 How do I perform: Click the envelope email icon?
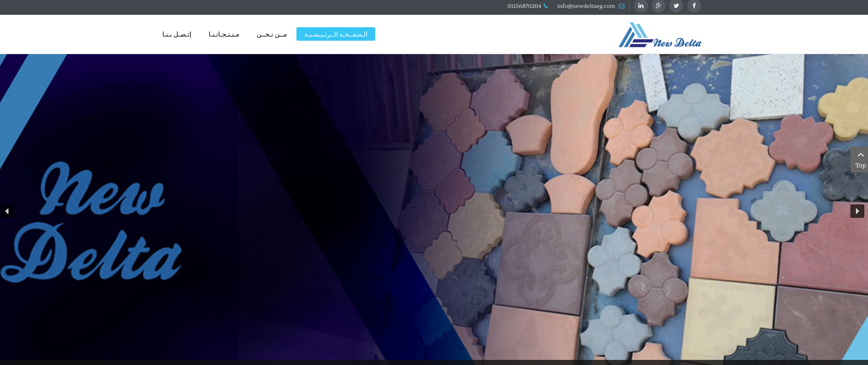click(x=622, y=6)
